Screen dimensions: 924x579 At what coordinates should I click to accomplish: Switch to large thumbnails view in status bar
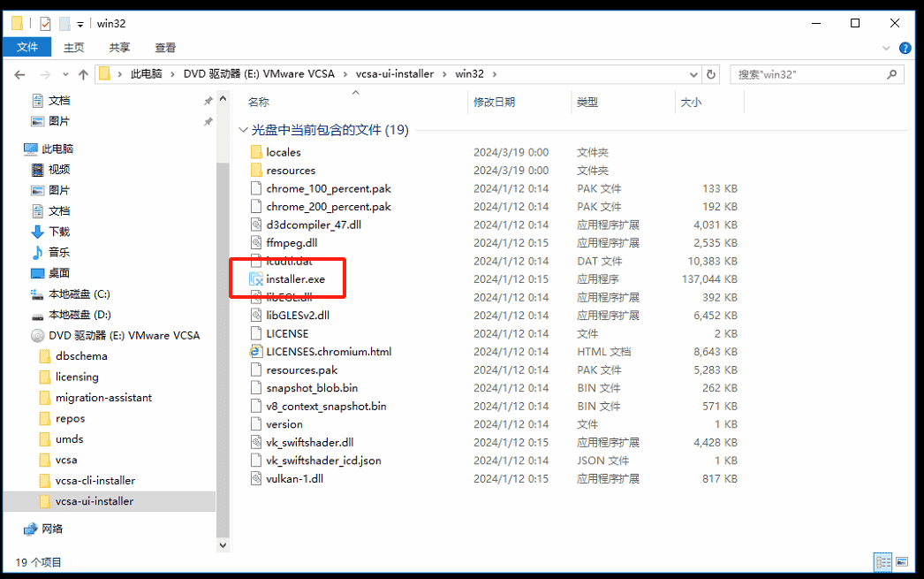(901, 562)
